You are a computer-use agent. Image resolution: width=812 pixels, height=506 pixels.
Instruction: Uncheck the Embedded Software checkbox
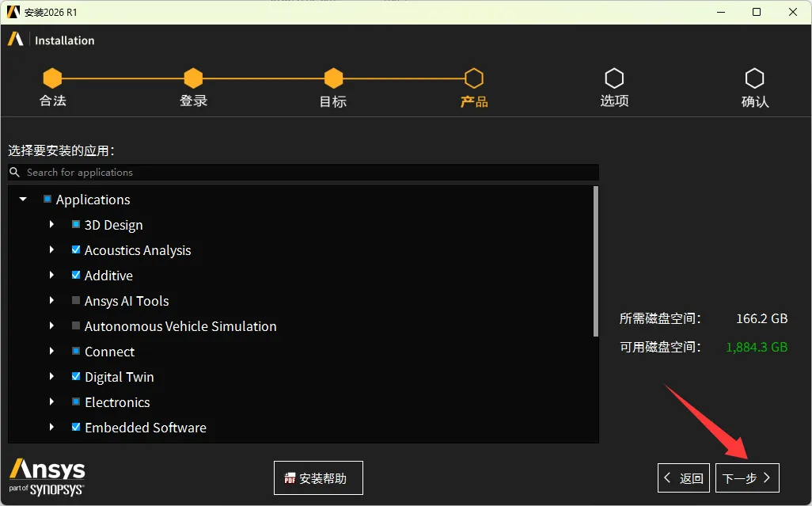[x=76, y=428]
